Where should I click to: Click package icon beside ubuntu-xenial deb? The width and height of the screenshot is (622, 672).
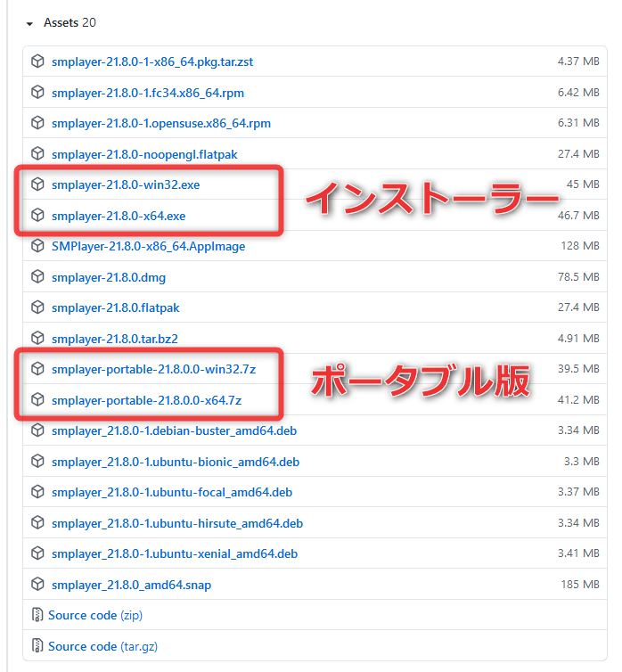pyautogui.click(x=37, y=553)
